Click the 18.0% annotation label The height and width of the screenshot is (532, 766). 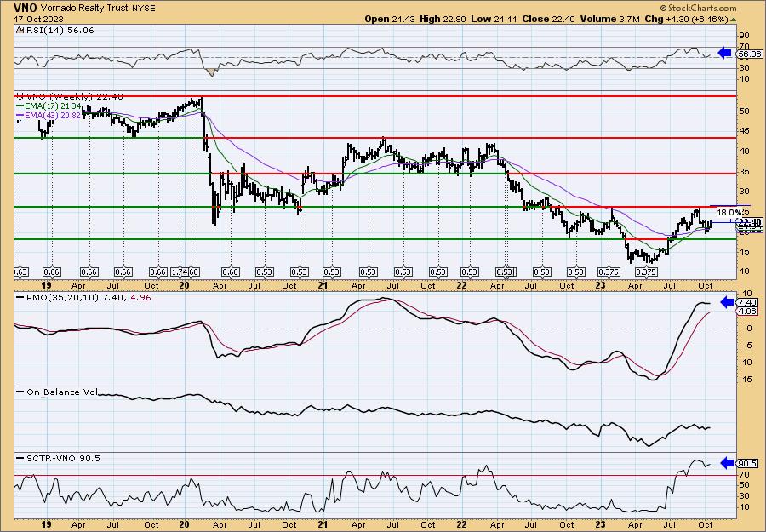point(729,213)
